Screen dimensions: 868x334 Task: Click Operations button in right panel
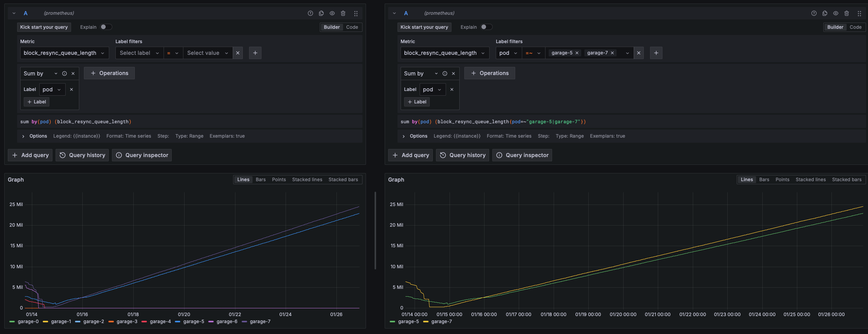click(x=490, y=73)
